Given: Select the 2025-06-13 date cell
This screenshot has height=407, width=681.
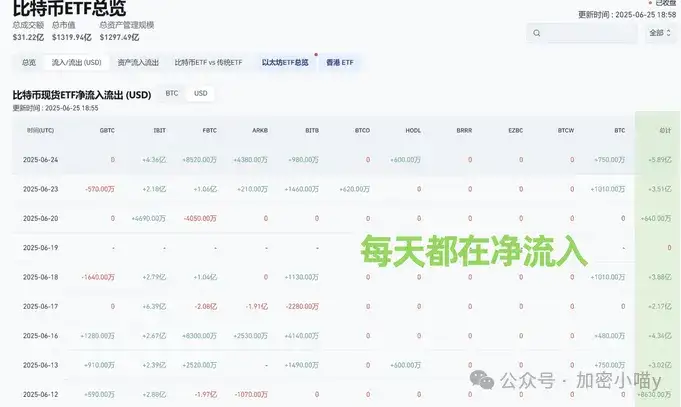Looking at the screenshot, I should pyautogui.click(x=40, y=365).
